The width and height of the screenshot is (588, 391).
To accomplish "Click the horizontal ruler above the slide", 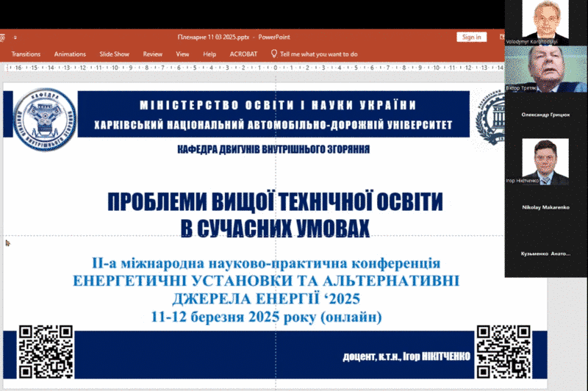I will point(254,68).
